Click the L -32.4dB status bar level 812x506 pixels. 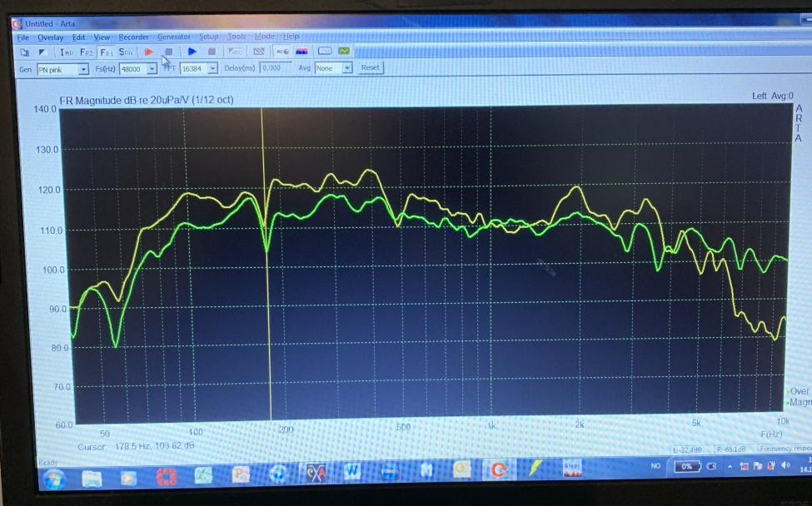688,449
